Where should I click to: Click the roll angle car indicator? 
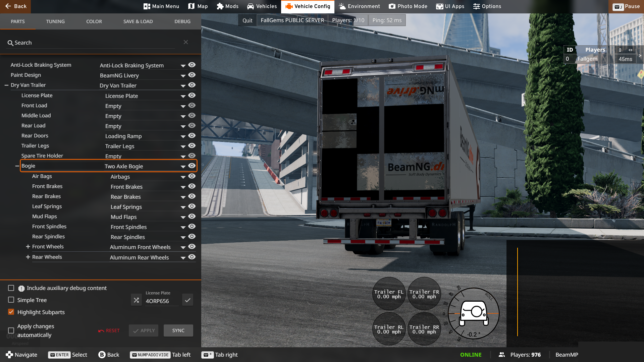(x=474, y=313)
